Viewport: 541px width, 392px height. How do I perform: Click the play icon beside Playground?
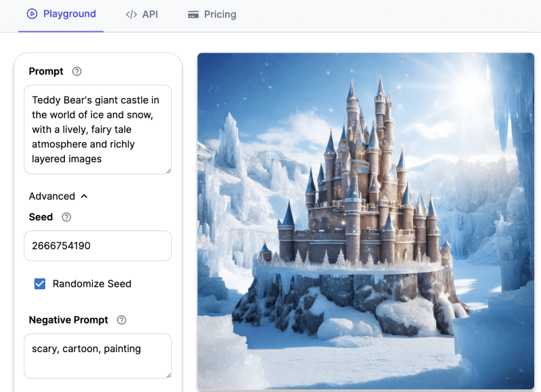click(x=32, y=14)
